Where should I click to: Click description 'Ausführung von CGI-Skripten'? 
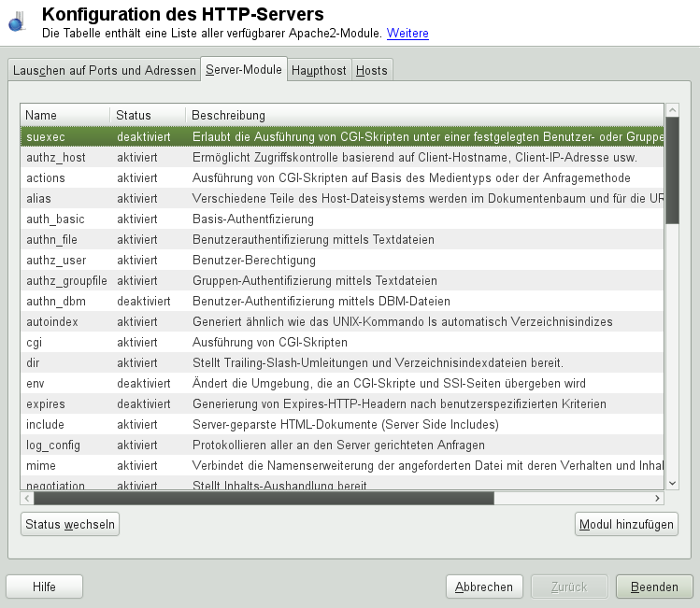click(270, 342)
